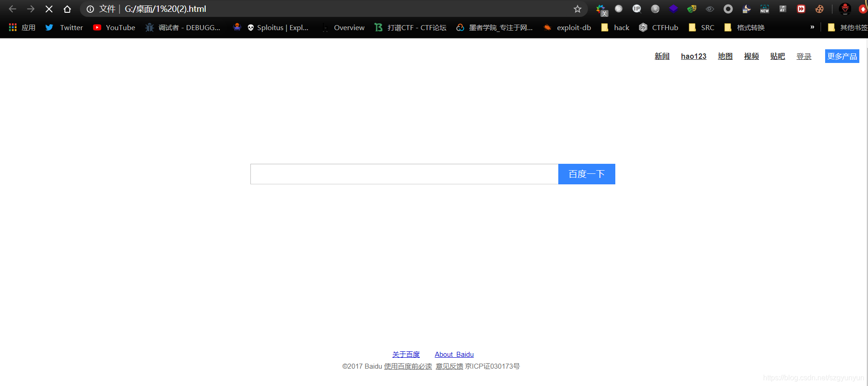The height and width of the screenshot is (386, 868).
Task: Click the purple octopus bookmark icon
Action: (237, 27)
